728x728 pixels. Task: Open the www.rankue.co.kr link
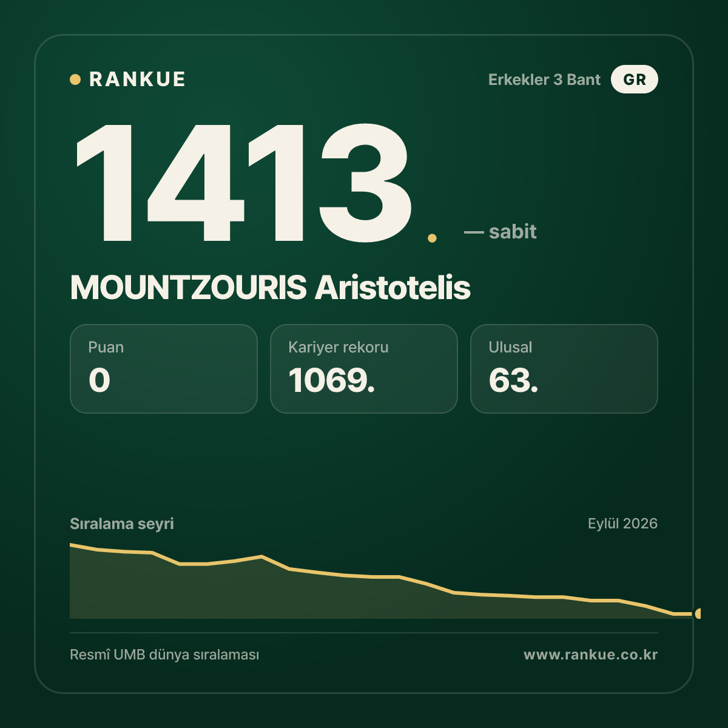pyautogui.click(x=591, y=655)
